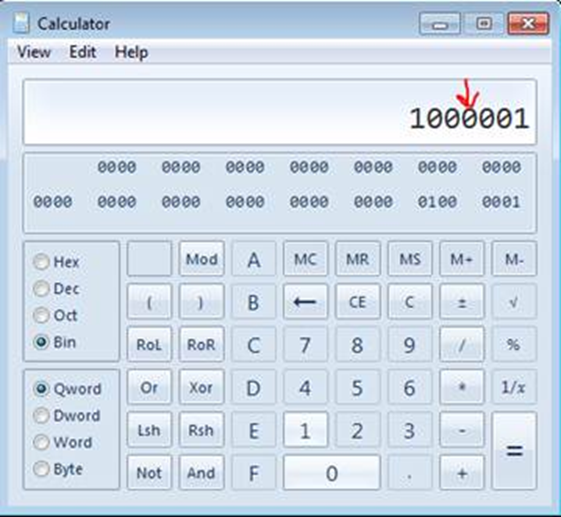
Task: Click the hex digit F key
Action: [x=254, y=472]
